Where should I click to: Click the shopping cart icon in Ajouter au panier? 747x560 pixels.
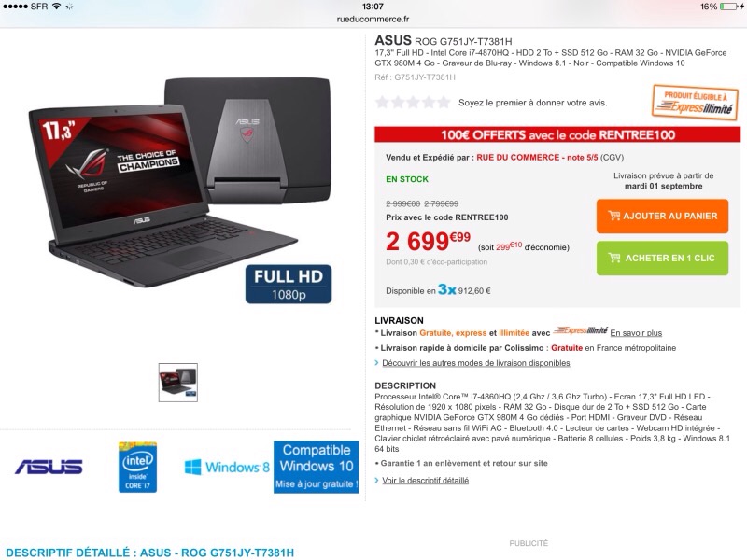pyautogui.click(x=614, y=216)
